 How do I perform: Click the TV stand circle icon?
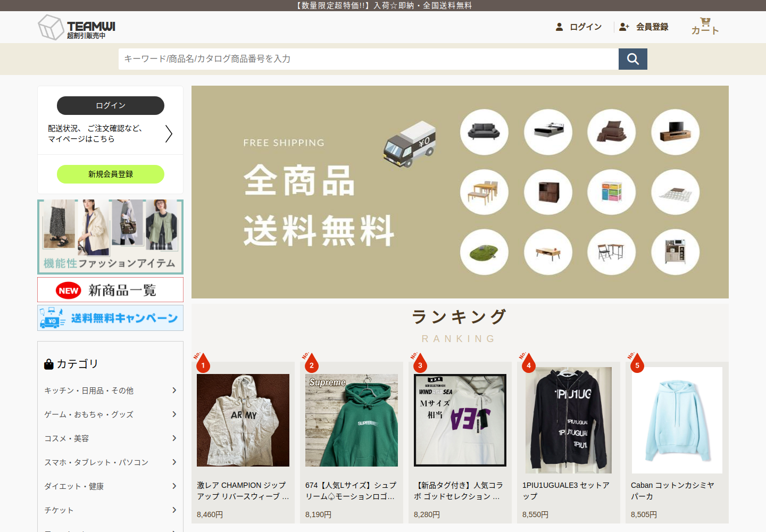(x=676, y=132)
